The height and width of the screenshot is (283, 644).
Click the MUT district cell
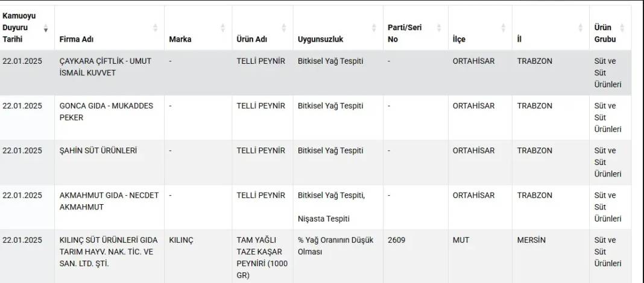coord(461,240)
